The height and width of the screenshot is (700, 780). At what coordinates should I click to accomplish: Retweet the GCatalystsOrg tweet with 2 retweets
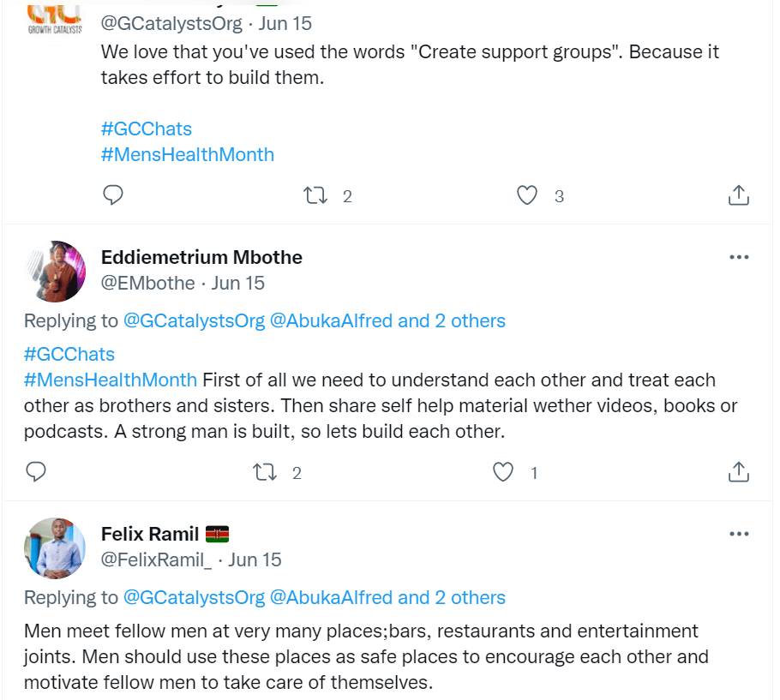316,195
